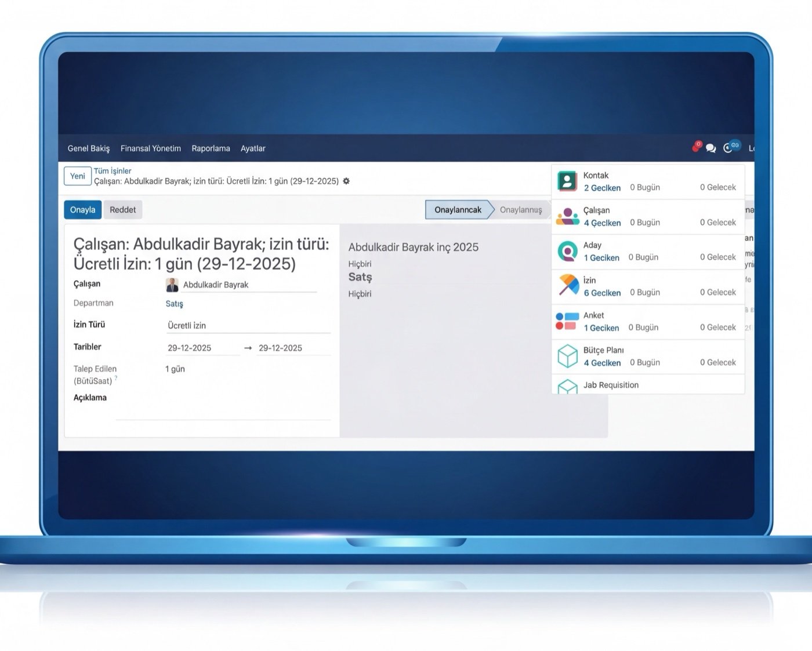The image size is (812, 651).
Task: Click Bütçe Planı 0 Gelecek counter
Action: point(718,362)
